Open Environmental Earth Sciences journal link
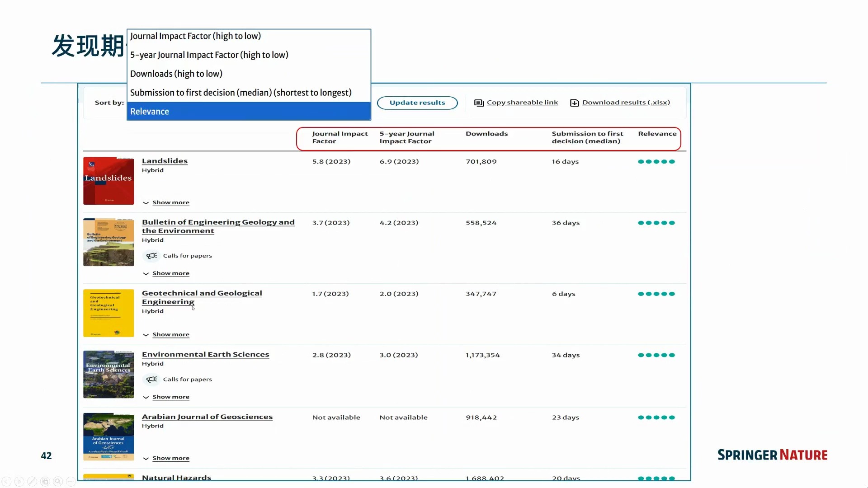 [206, 355]
